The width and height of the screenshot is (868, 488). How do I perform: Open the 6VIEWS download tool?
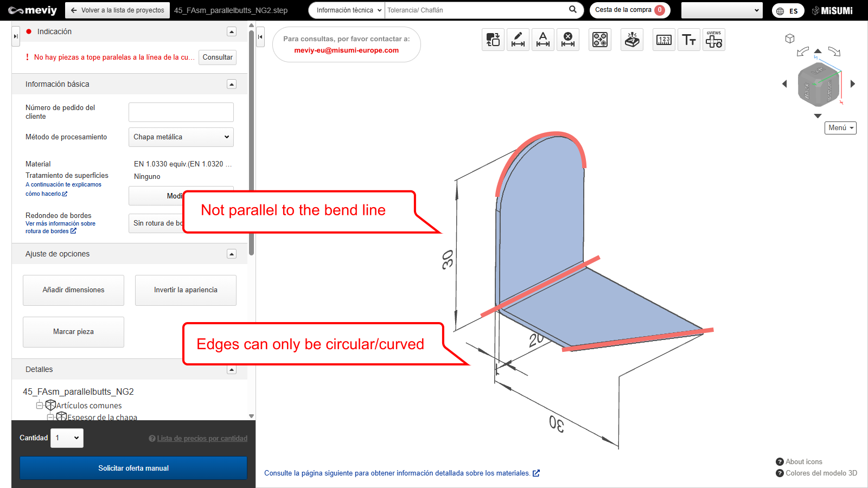713,40
